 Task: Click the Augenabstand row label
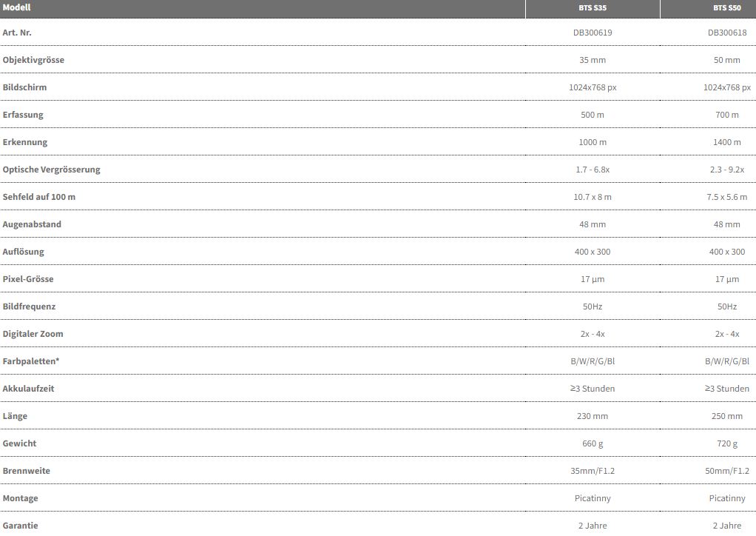[32, 224]
